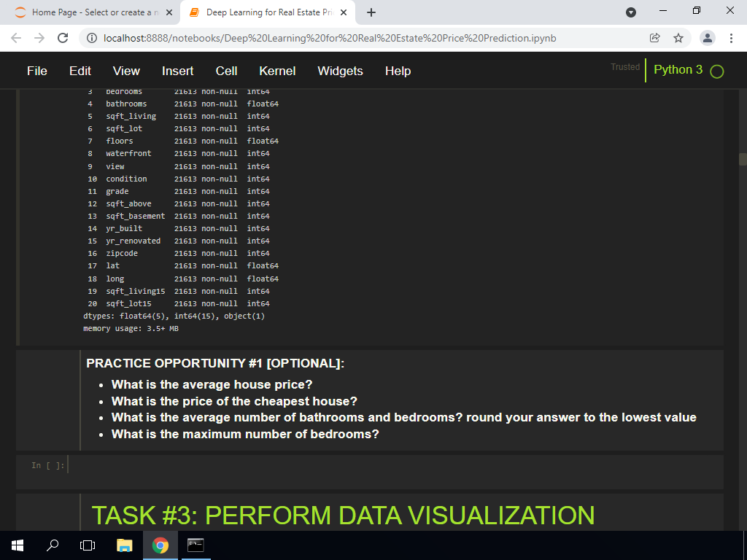Image resolution: width=747 pixels, height=560 pixels.
Task: Open the Insert menu
Action: 177,71
